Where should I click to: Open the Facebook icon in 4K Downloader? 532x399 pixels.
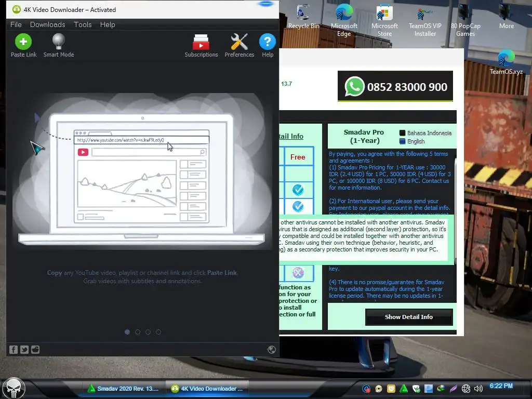click(x=13, y=350)
